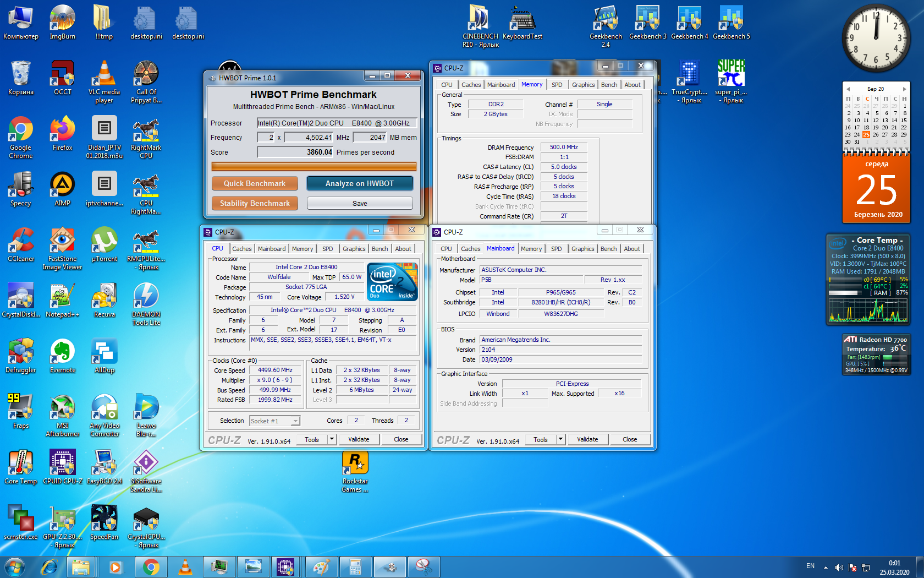Launch Evernote desktop shortcut

[62, 356]
